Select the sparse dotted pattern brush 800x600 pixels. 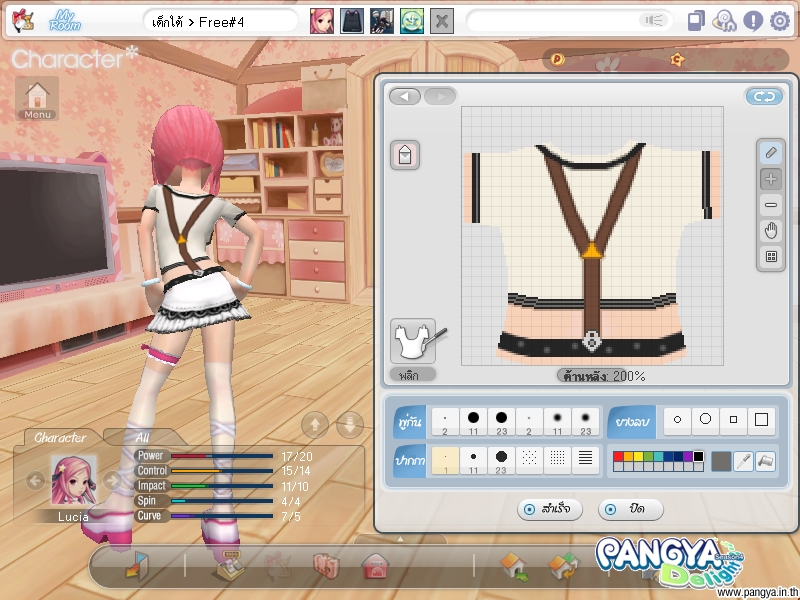point(529,461)
